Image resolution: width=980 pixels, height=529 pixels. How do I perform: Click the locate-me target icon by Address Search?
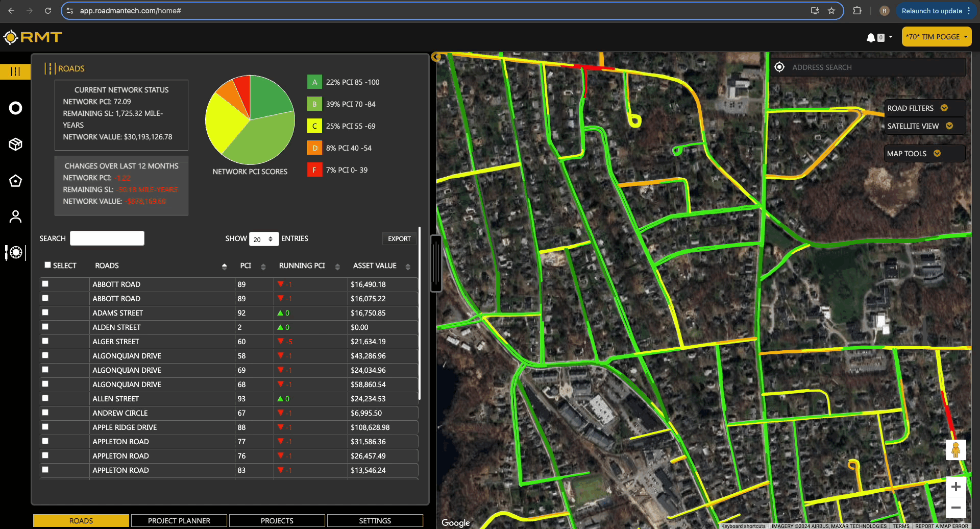(x=779, y=67)
